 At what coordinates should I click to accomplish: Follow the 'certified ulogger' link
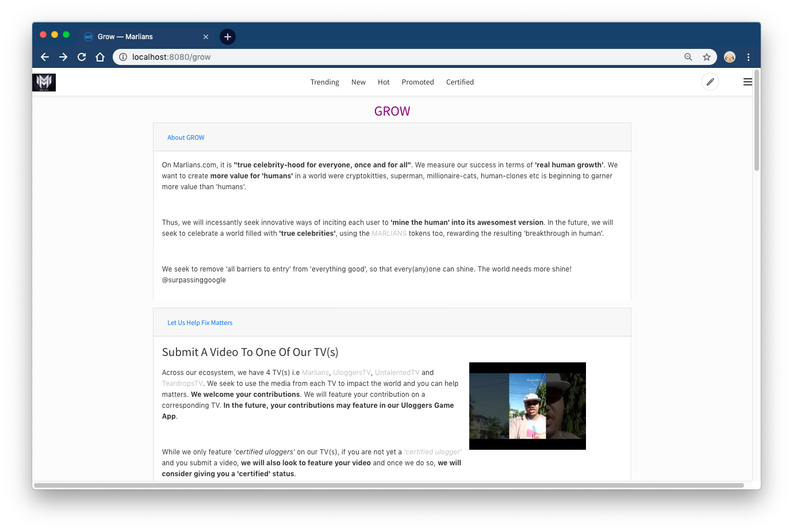(432, 452)
